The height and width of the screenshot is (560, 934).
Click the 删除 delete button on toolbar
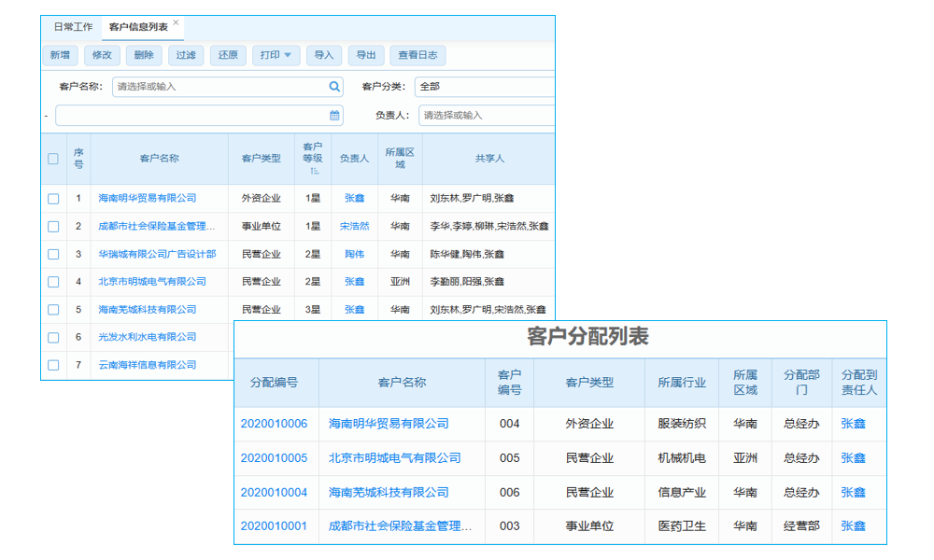coord(144,55)
